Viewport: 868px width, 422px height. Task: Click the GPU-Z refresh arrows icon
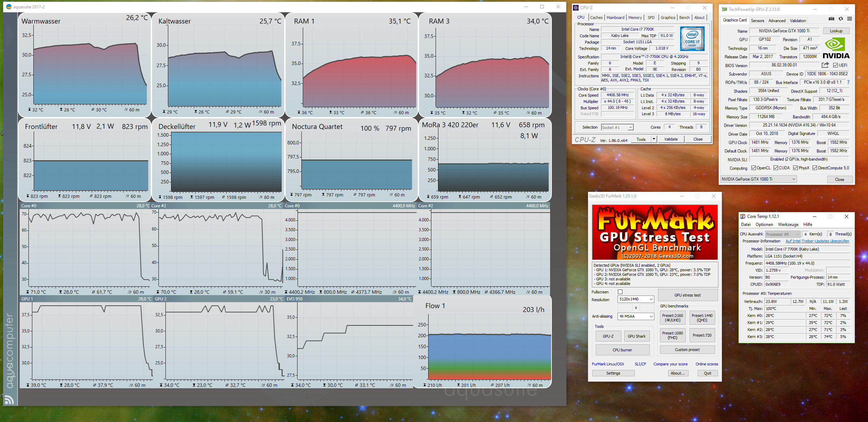[x=841, y=19]
